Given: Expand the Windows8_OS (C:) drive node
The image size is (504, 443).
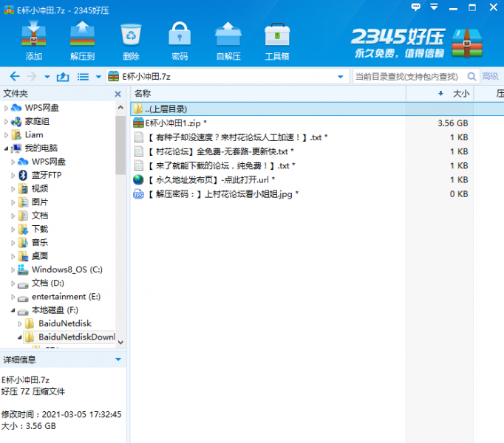Looking at the screenshot, I should [x=14, y=269].
